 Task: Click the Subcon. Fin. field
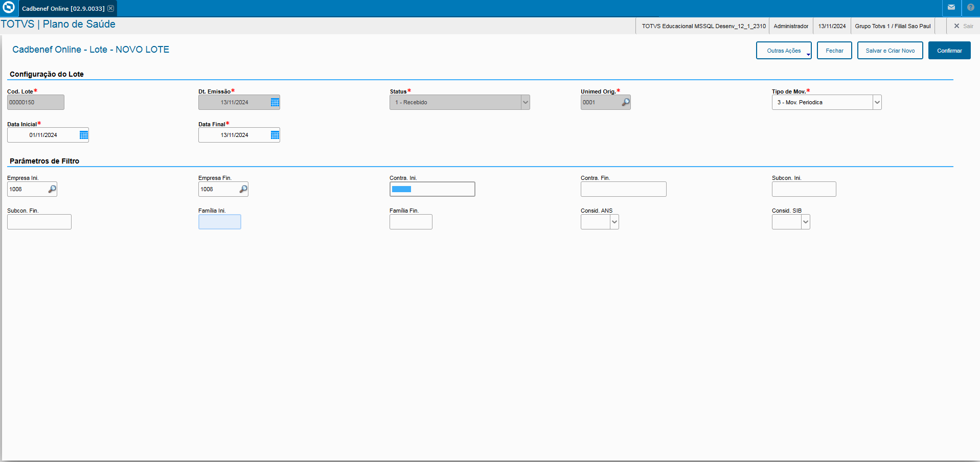39,222
